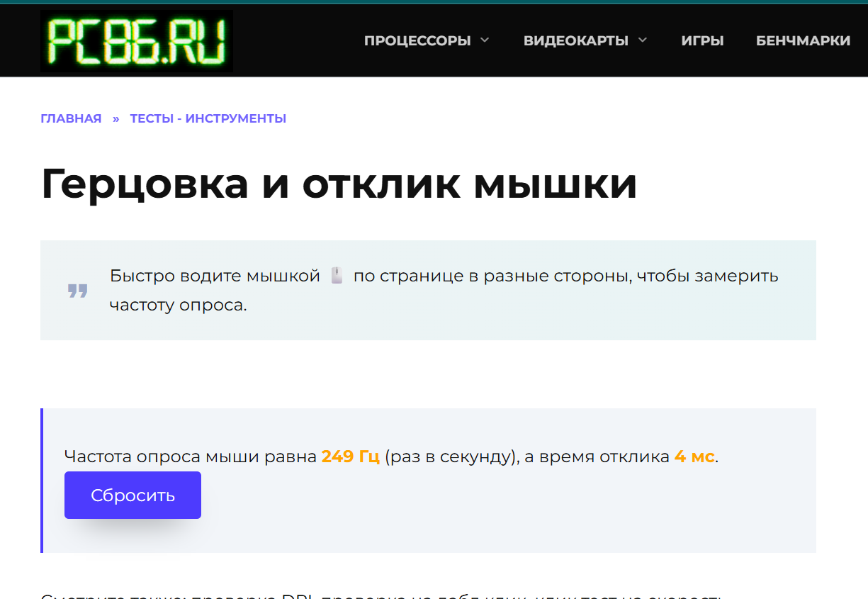The width and height of the screenshot is (868, 599).
Task: Click the text 'Частота опроса мыши равна'
Action: point(190,457)
